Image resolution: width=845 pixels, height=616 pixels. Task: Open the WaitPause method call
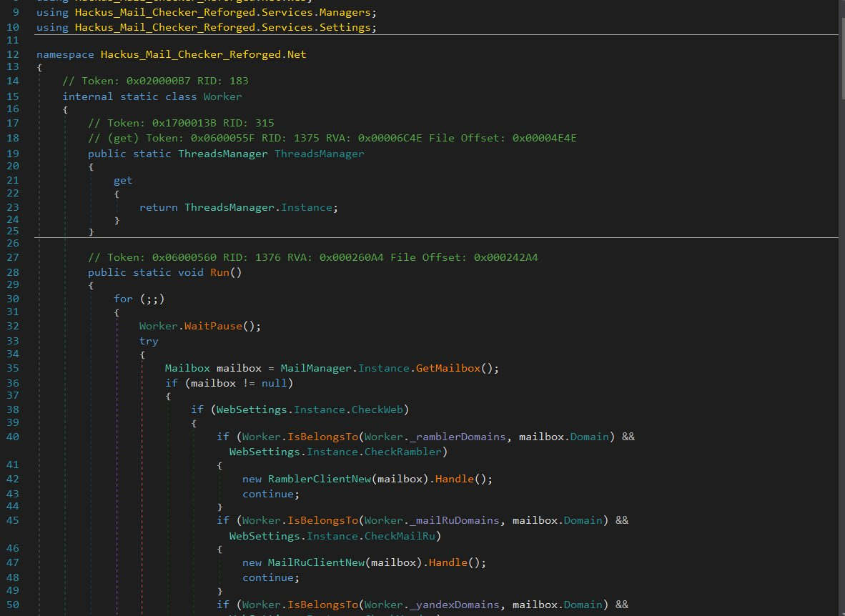(x=214, y=326)
